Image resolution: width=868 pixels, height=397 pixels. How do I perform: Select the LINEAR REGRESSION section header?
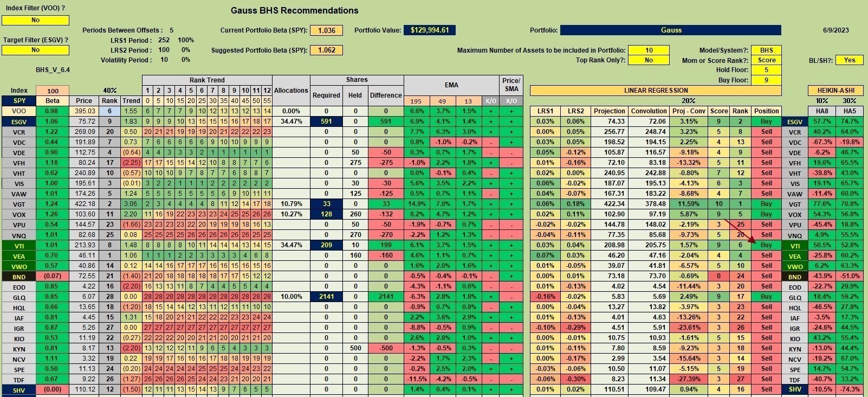(x=656, y=91)
